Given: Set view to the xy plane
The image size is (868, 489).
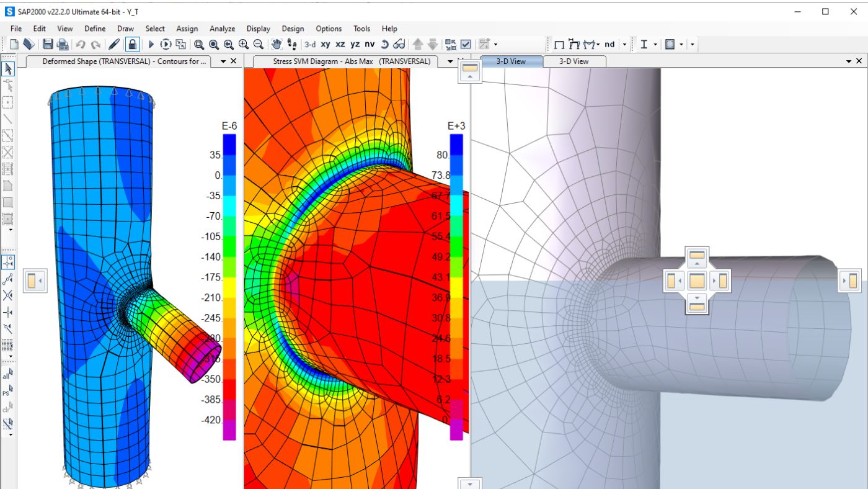Looking at the screenshot, I should coord(325,44).
